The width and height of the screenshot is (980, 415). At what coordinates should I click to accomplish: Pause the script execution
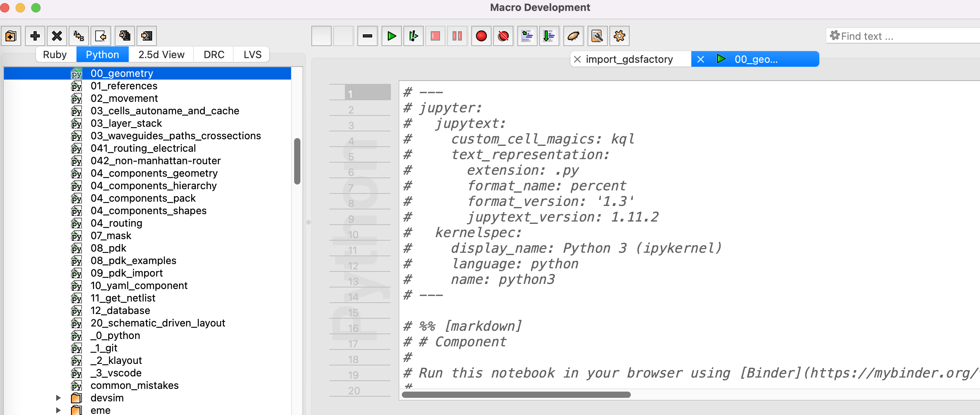pos(457,36)
